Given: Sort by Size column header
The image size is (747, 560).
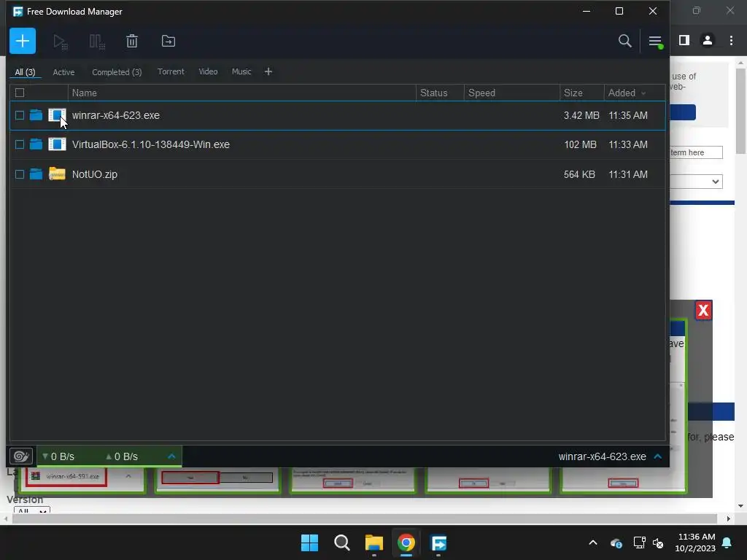Looking at the screenshot, I should pyautogui.click(x=582, y=93).
